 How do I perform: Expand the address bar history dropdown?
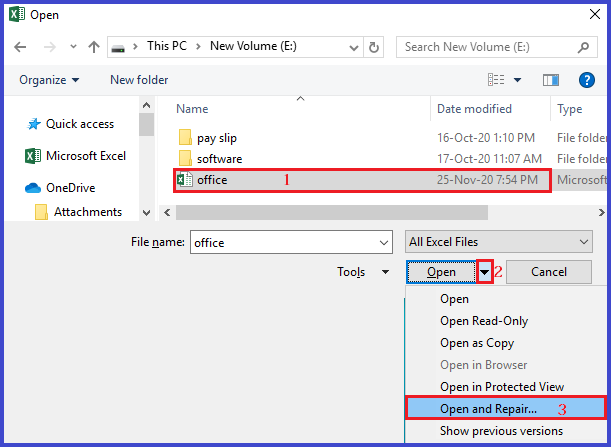353,48
